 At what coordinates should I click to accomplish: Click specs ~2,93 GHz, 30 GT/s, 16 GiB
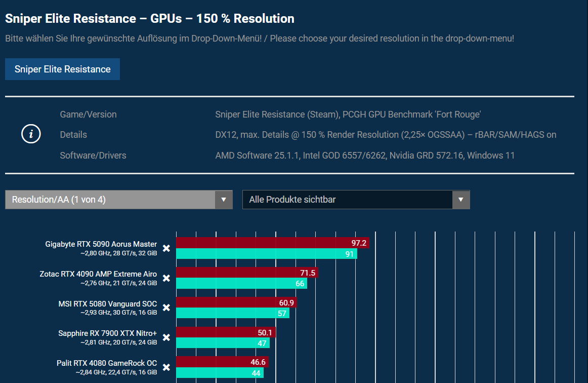click(118, 313)
